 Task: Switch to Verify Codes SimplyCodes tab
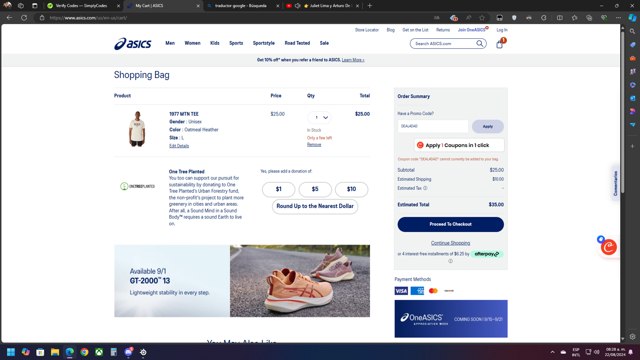pos(82,6)
